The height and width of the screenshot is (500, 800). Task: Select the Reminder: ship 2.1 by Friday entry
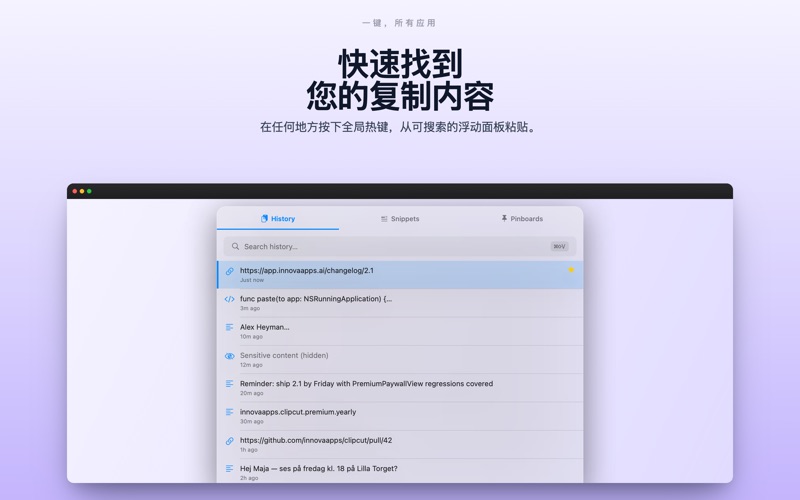point(400,388)
